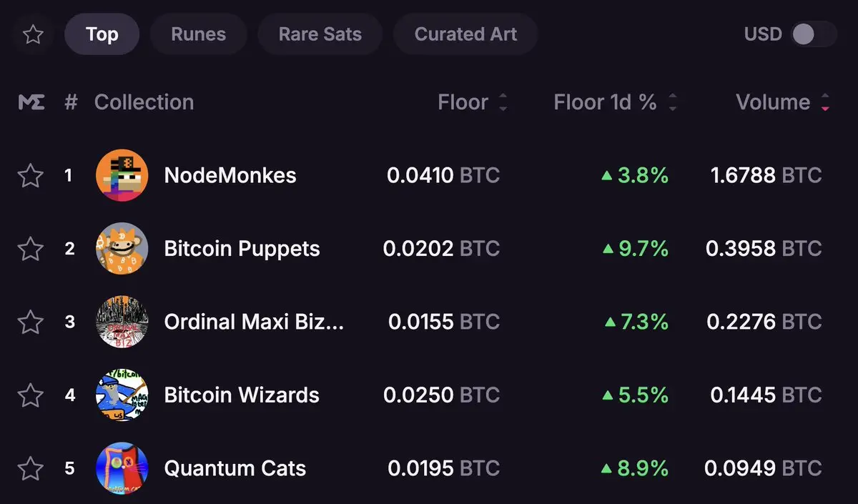Switch to Curated Art tab
The width and height of the screenshot is (858, 504).
pos(465,34)
